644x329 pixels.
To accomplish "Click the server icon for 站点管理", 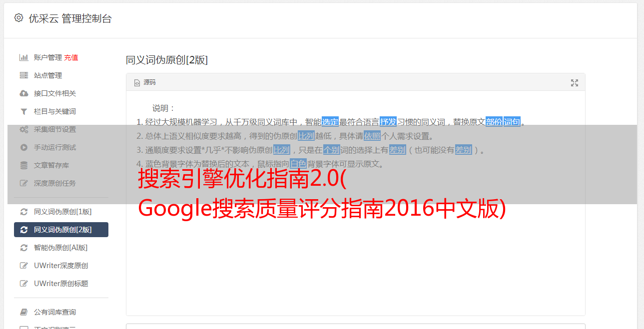I will click(x=23, y=75).
